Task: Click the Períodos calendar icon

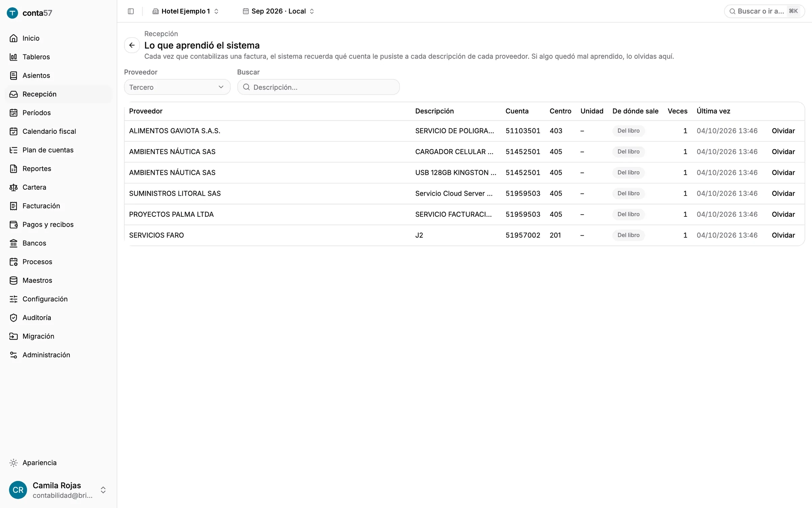Action: pos(14,113)
